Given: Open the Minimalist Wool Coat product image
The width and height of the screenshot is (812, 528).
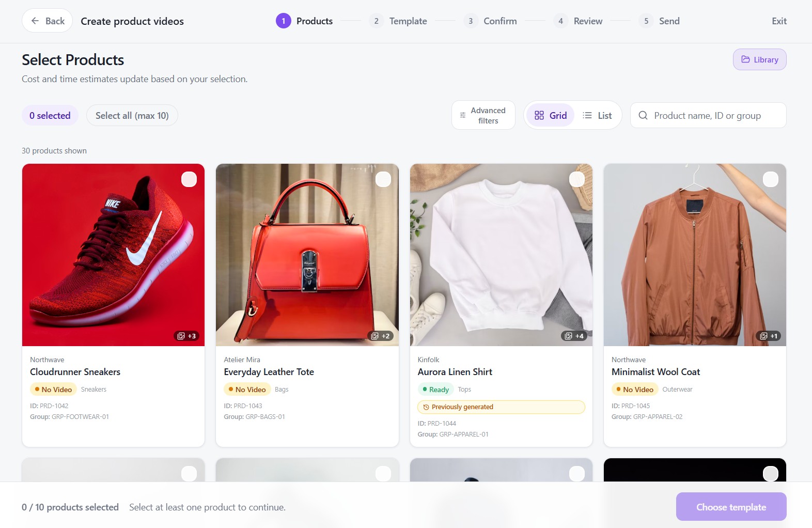Looking at the screenshot, I should coord(695,255).
